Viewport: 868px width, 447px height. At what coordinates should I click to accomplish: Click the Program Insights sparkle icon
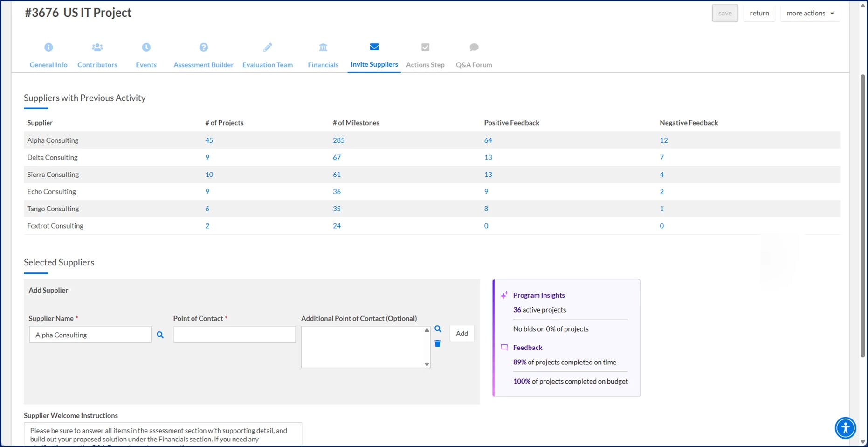[504, 295]
